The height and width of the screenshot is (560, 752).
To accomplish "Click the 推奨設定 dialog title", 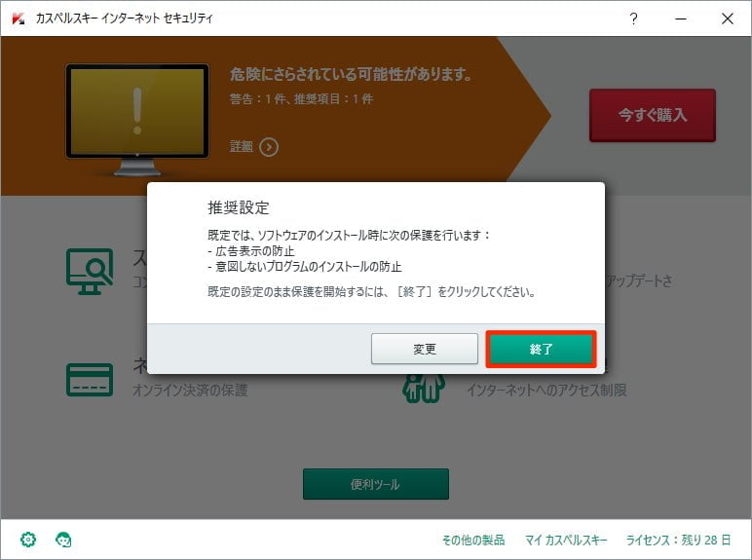I will coord(239,207).
